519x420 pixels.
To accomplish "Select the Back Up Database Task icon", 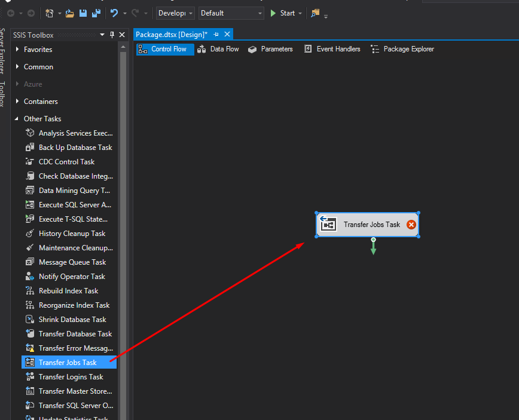I will (x=30, y=148).
